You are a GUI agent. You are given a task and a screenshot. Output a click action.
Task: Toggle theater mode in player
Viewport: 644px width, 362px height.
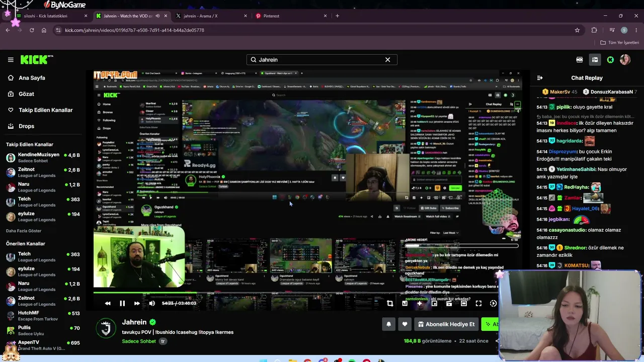(464, 303)
